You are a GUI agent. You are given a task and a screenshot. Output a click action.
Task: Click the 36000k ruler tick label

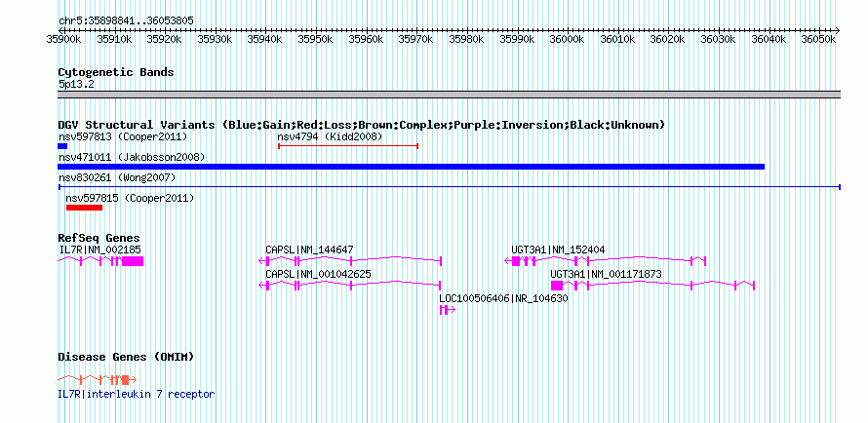567,39
